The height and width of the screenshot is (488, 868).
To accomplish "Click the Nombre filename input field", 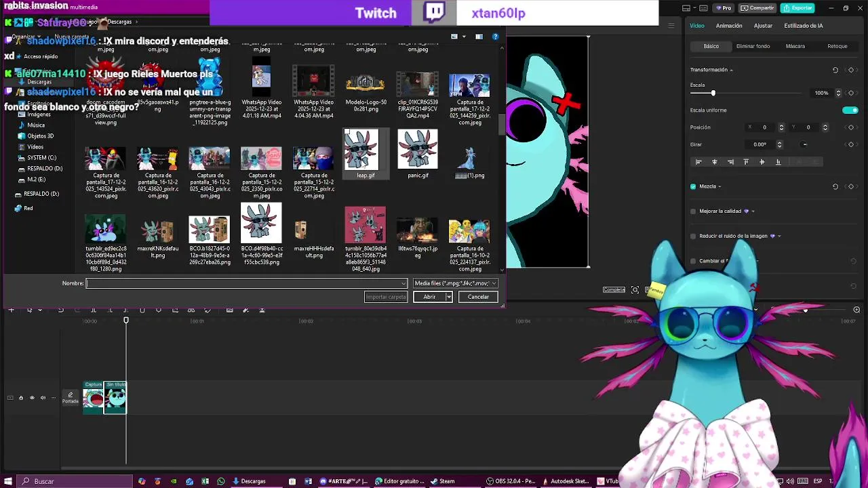I will pos(247,283).
